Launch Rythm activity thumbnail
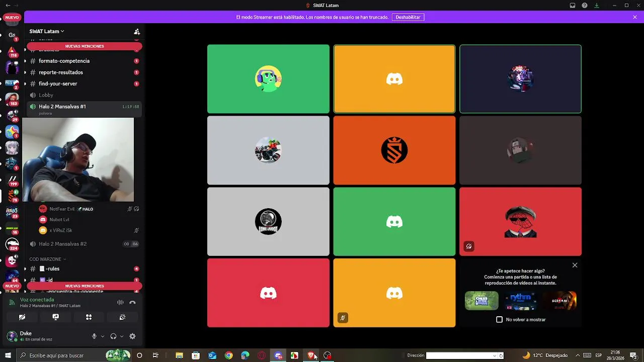The image size is (644, 362). (521, 301)
